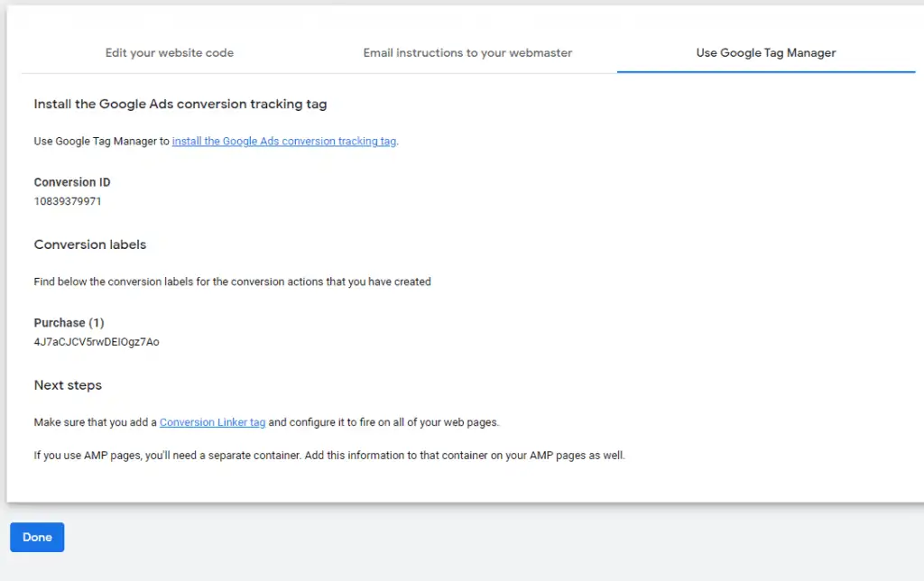Select the Use Google Tag Manager tab
Screen dimensions: 924x581
[x=765, y=52]
